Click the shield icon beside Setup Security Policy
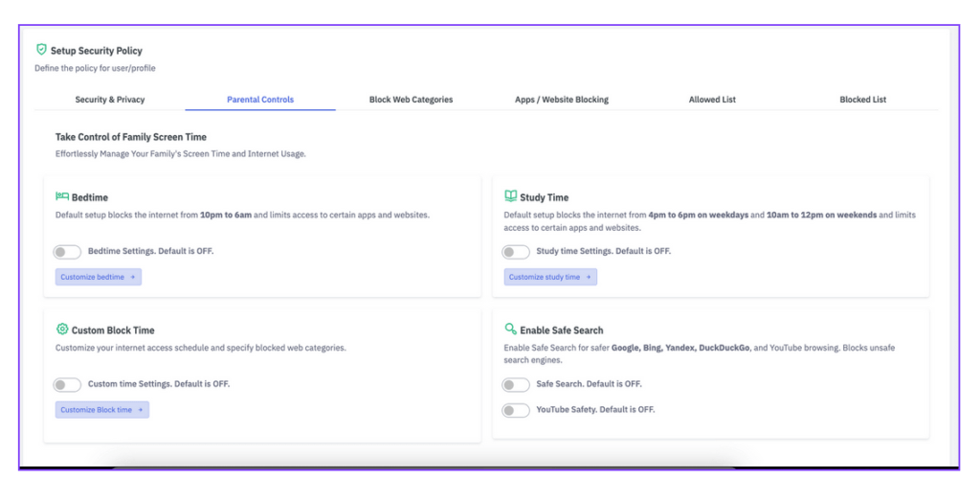Screen dimensions: 980x501 [41, 50]
